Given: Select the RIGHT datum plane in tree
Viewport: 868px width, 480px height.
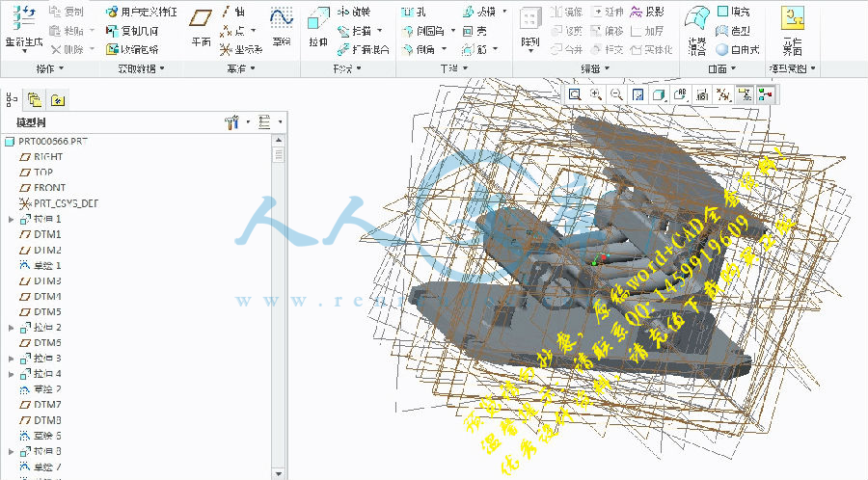Looking at the screenshot, I should 41,157.
